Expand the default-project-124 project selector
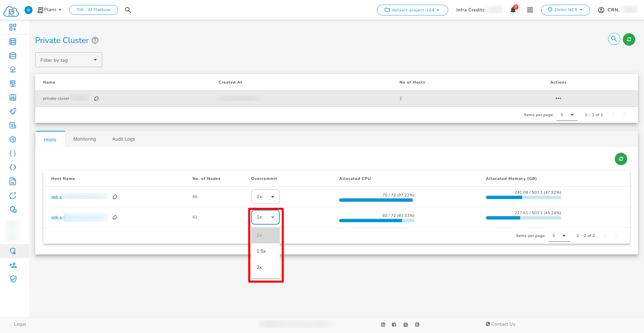 pos(412,10)
